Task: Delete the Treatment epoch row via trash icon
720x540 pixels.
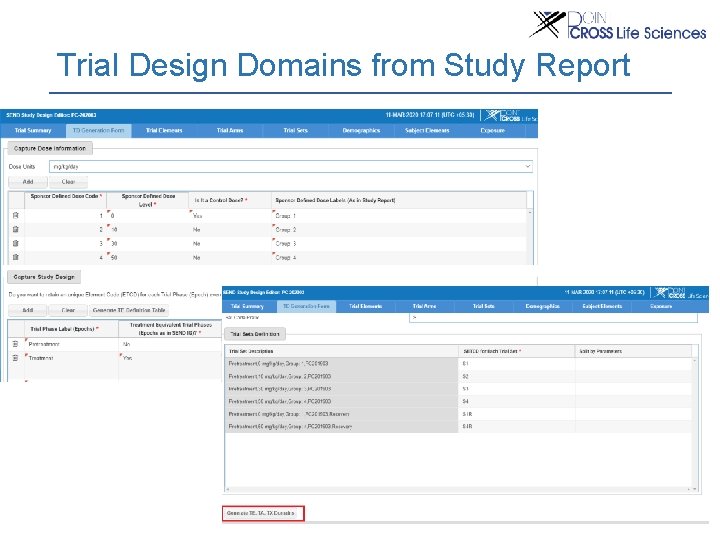Action: [16, 357]
